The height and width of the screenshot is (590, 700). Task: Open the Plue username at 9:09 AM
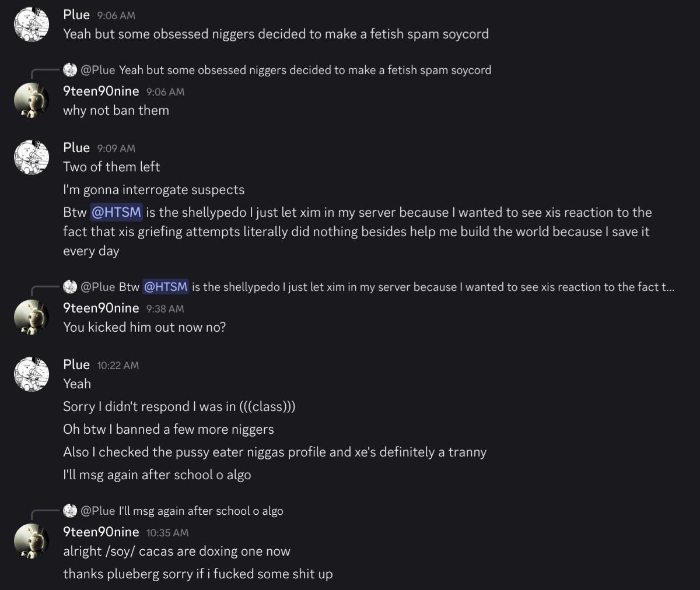tap(76, 147)
